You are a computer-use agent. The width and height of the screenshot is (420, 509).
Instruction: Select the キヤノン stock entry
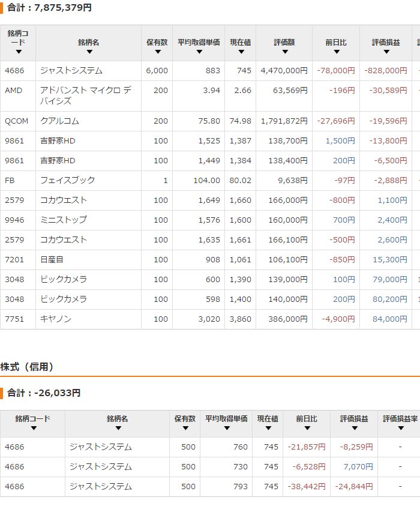56,319
